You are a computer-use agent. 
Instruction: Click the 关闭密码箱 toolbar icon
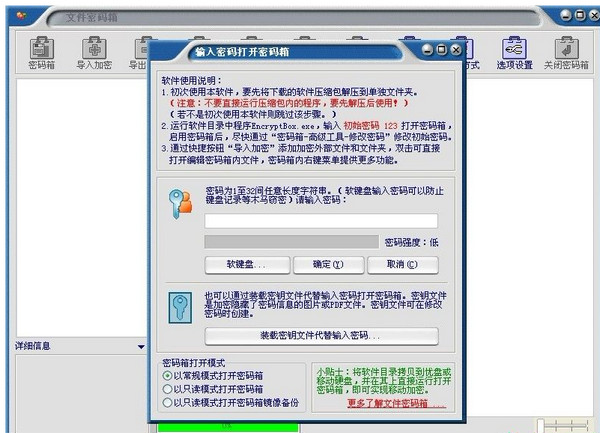click(566, 53)
